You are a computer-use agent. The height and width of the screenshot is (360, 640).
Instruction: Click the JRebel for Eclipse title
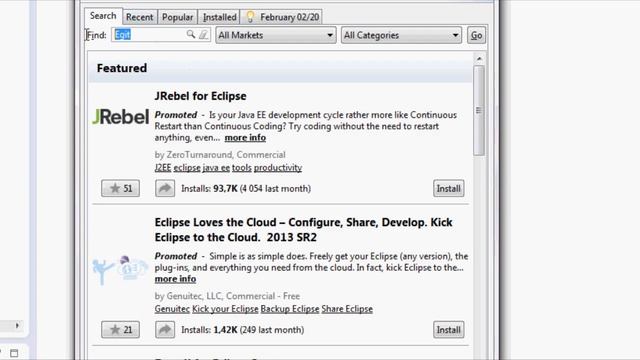200,96
